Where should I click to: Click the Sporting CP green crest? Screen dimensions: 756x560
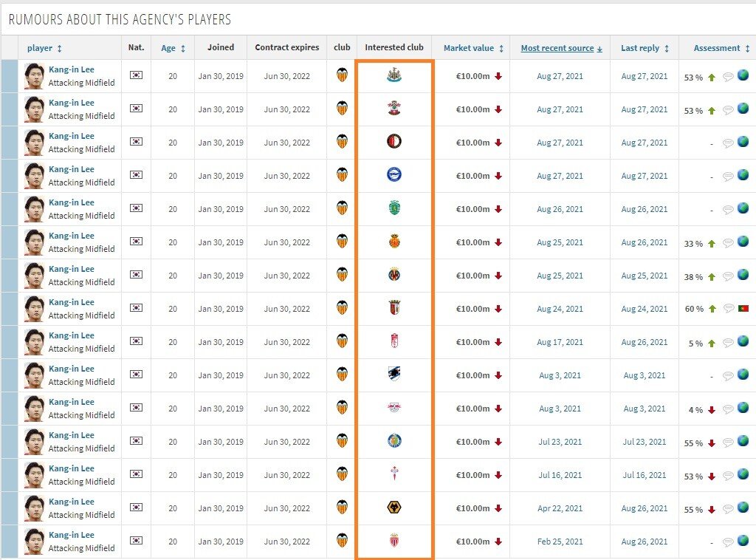pos(394,208)
